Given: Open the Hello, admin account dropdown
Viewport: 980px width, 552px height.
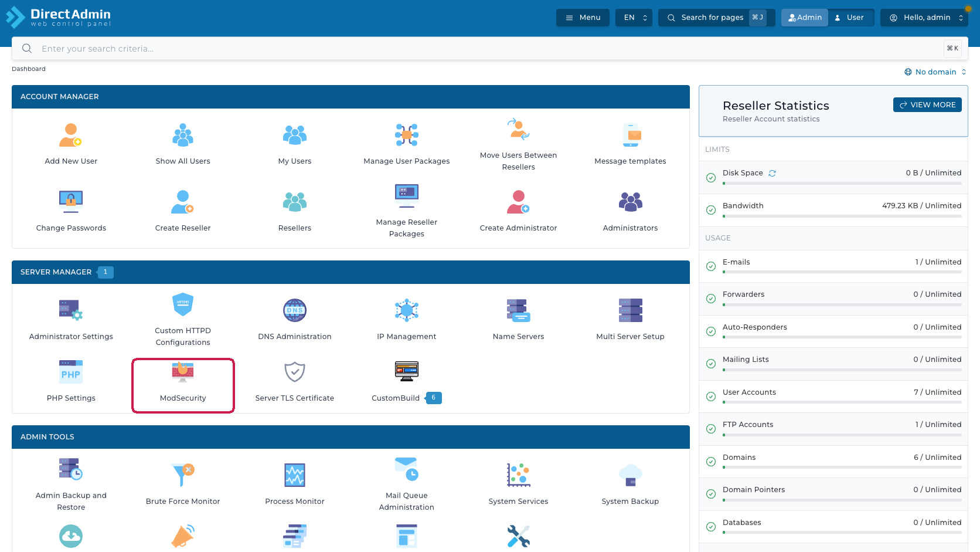Looking at the screenshot, I should pyautogui.click(x=924, y=18).
